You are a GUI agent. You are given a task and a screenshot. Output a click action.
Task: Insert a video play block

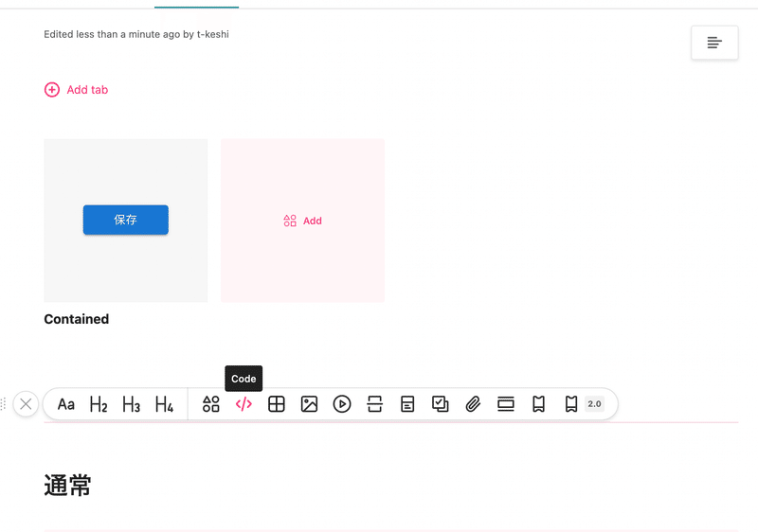click(342, 404)
